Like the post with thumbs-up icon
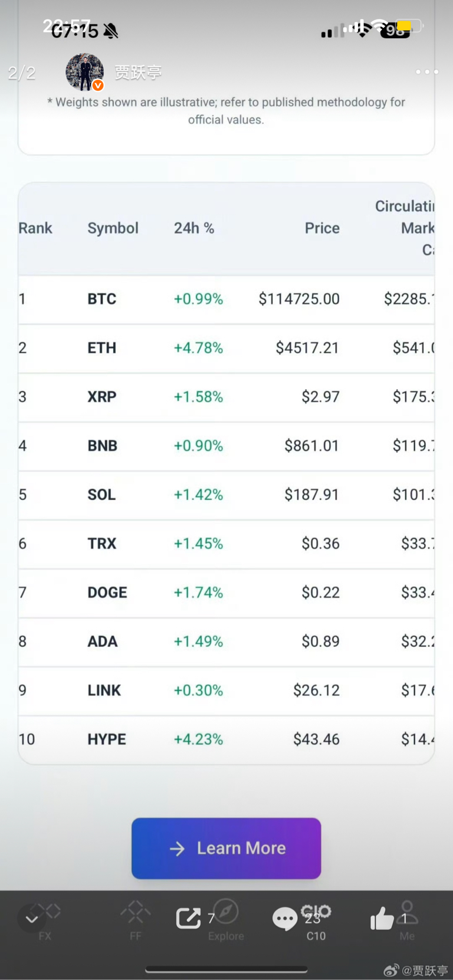The image size is (453, 980). 382,918
